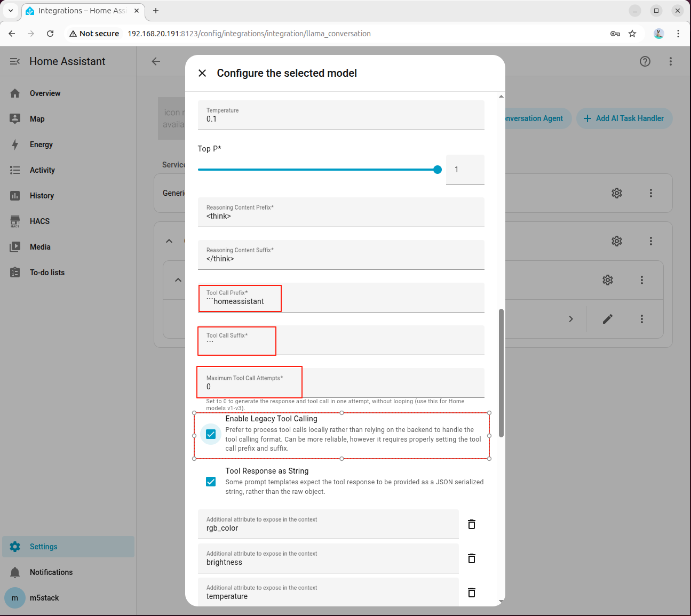Open the browser tab list dropdown arrow
Viewport: 691px width, 616px height.
tap(11, 11)
